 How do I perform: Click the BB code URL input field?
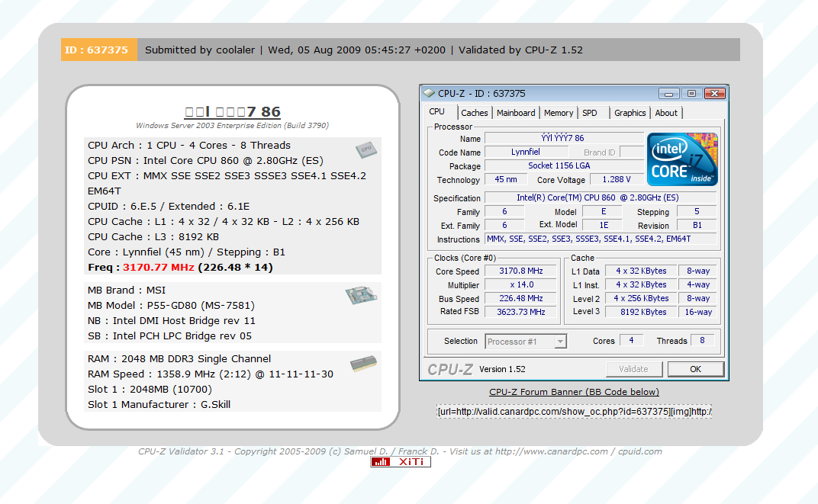pos(574,412)
